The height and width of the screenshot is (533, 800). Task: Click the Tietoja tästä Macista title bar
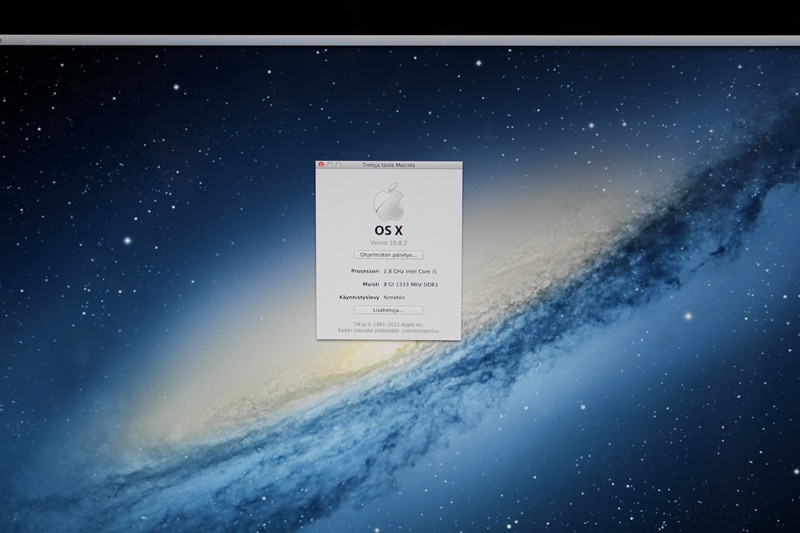tap(389, 165)
